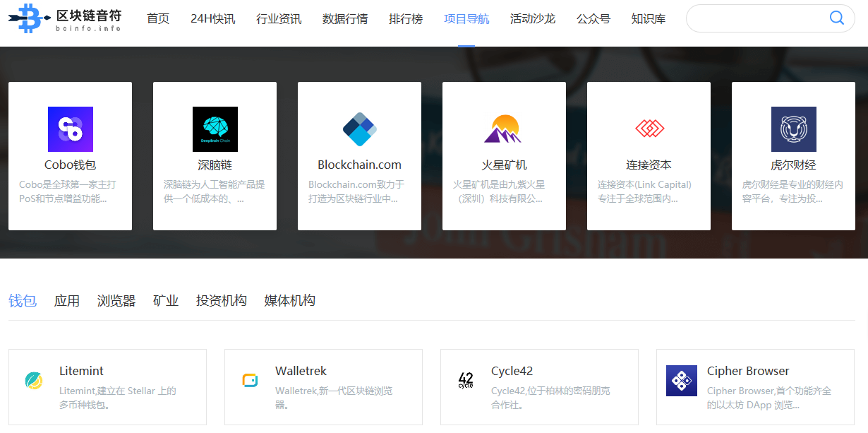
Task: Open 行业资讯 menu item
Action: pos(279,19)
